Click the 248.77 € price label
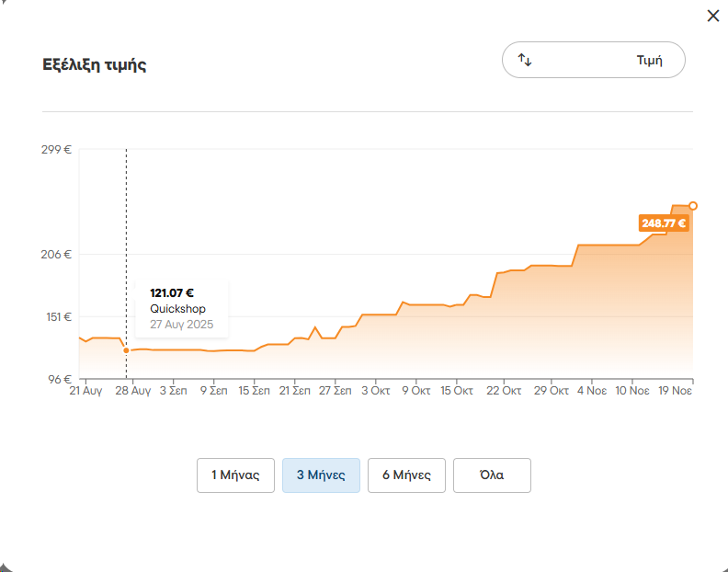This screenshot has height=572, width=728. [x=664, y=223]
